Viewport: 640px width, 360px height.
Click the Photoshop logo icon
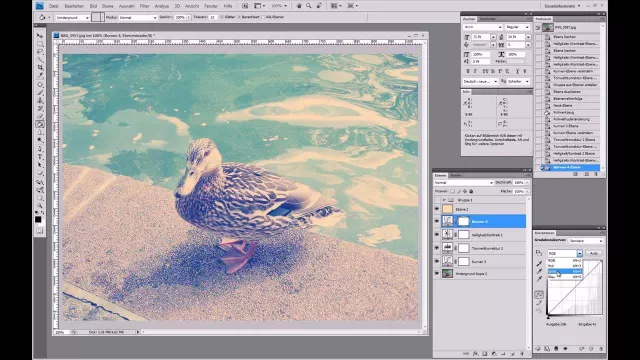40,6
